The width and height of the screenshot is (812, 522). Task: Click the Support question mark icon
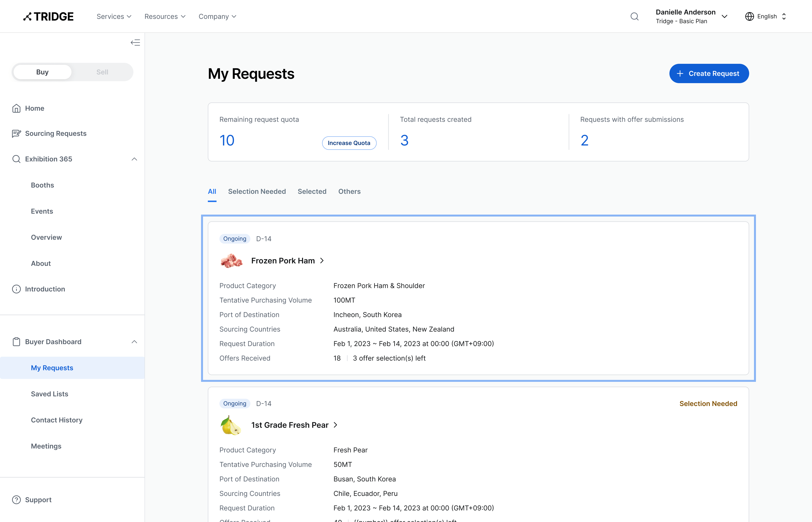16,500
